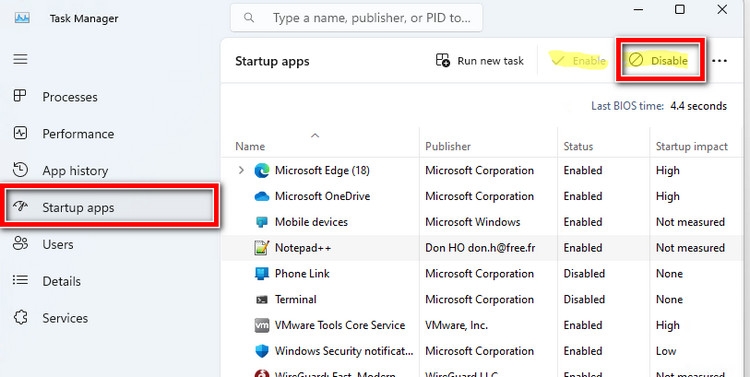
Task: Click the Microsoft OneDrive cloud icon
Action: click(x=262, y=196)
